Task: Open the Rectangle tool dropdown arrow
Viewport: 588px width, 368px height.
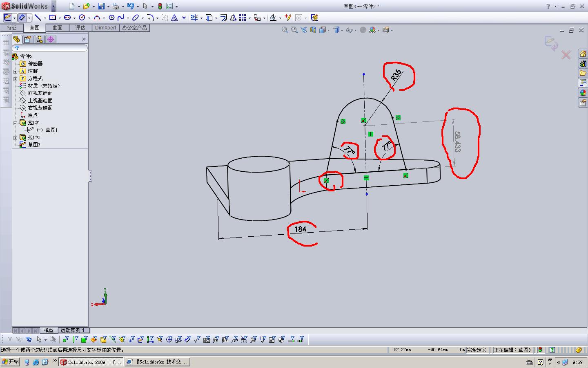Action: pos(60,18)
